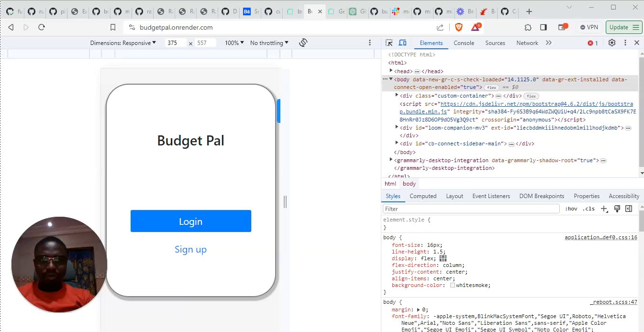
Task: Expand the loom-companion-mv3 div node
Action: (x=397, y=127)
